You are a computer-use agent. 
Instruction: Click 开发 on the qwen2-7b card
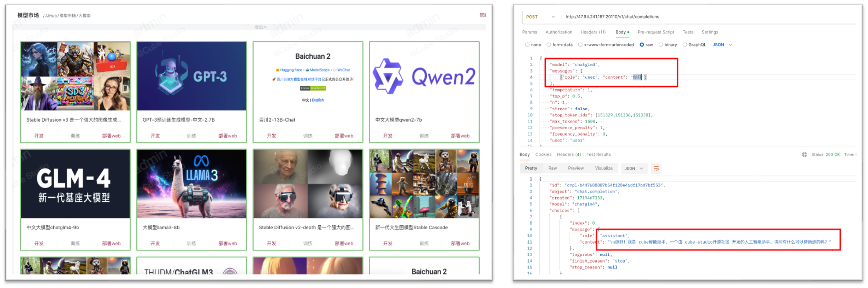388,136
